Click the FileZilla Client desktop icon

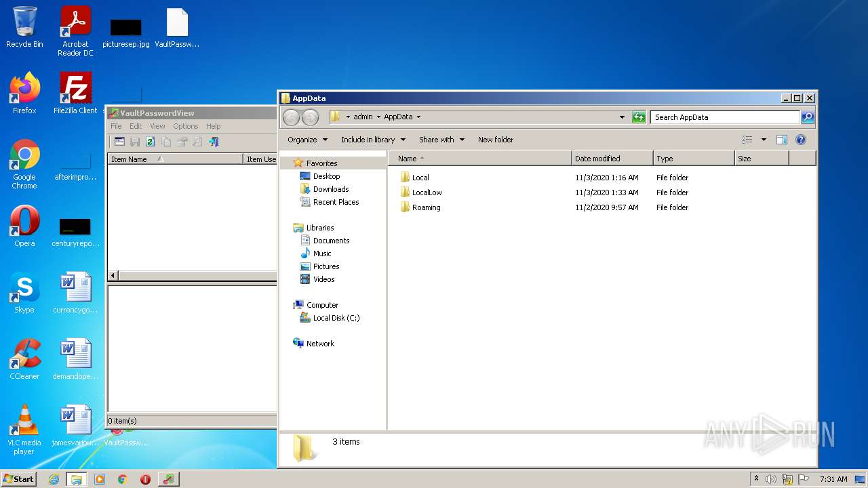coord(75,94)
